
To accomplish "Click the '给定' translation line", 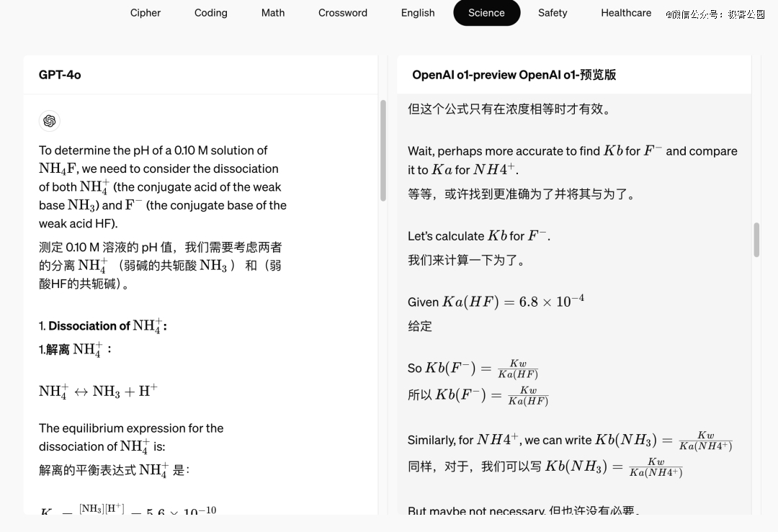I will click(x=420, y=326).
